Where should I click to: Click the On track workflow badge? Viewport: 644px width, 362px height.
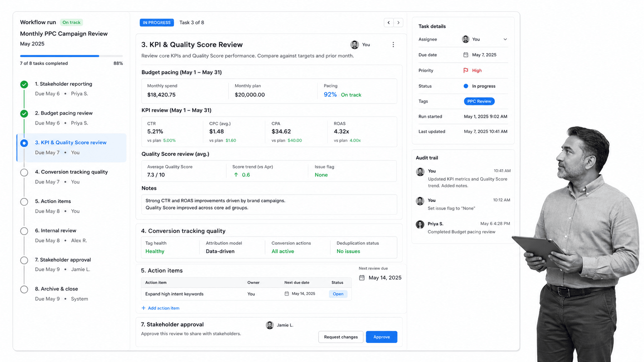[x=72, y=22]
